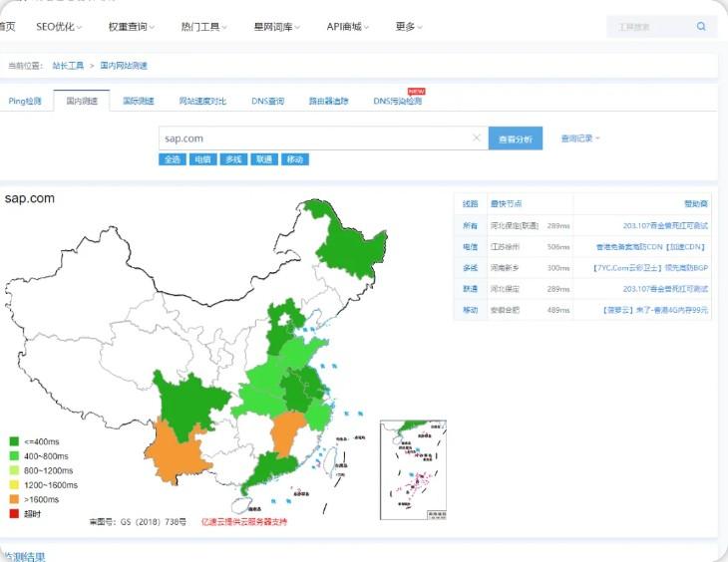Click the 移动 row label in table
The image size is (728, 562).
tap(470, 310)
